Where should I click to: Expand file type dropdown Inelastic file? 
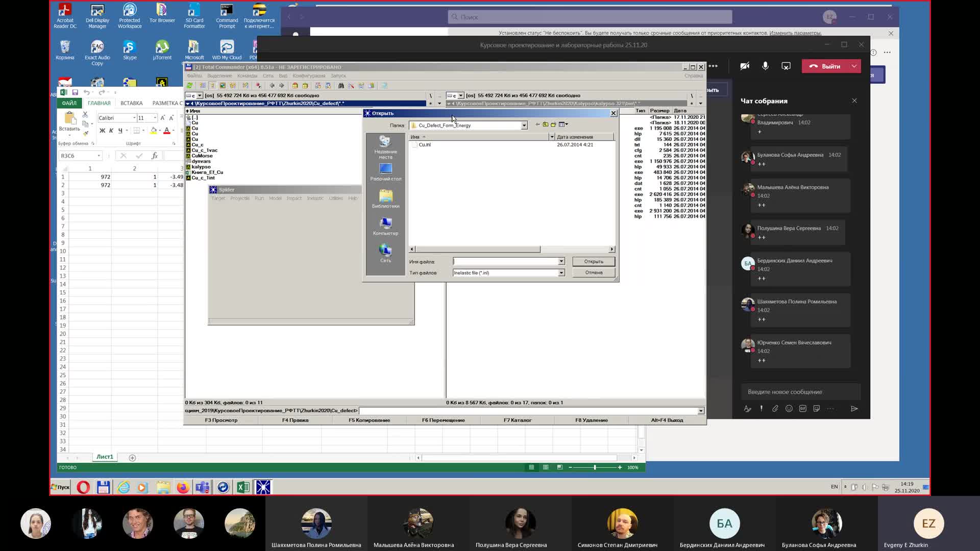click(x=561, y=273)
